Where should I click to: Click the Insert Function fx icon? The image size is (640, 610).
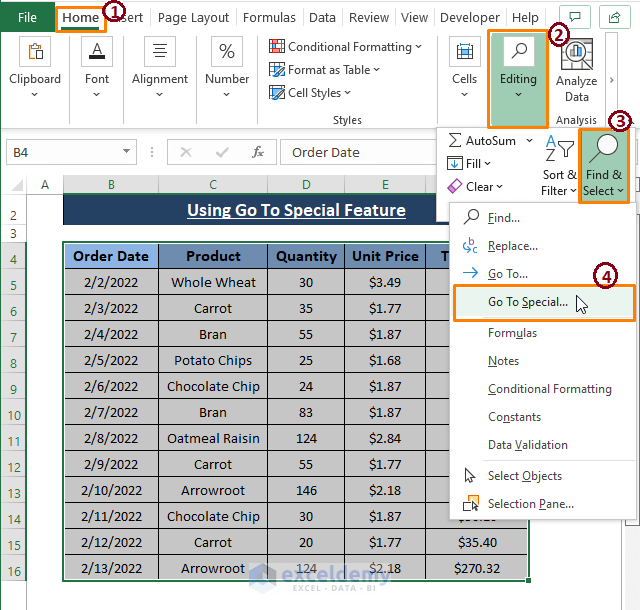(258, 152)
